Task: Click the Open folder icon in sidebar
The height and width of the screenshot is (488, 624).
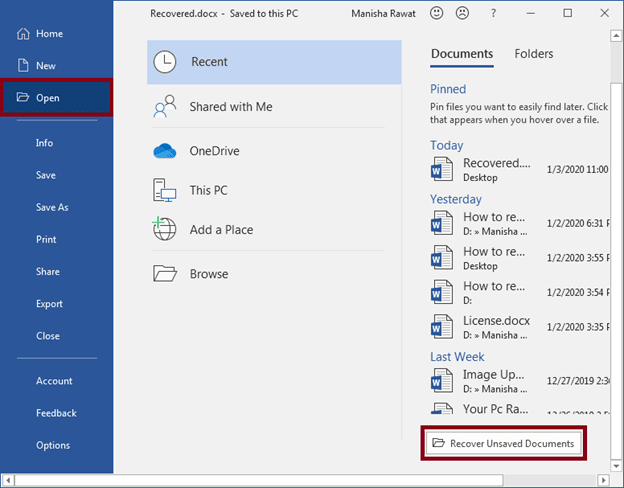Action: pyautogui.click(x=23, y=97)
